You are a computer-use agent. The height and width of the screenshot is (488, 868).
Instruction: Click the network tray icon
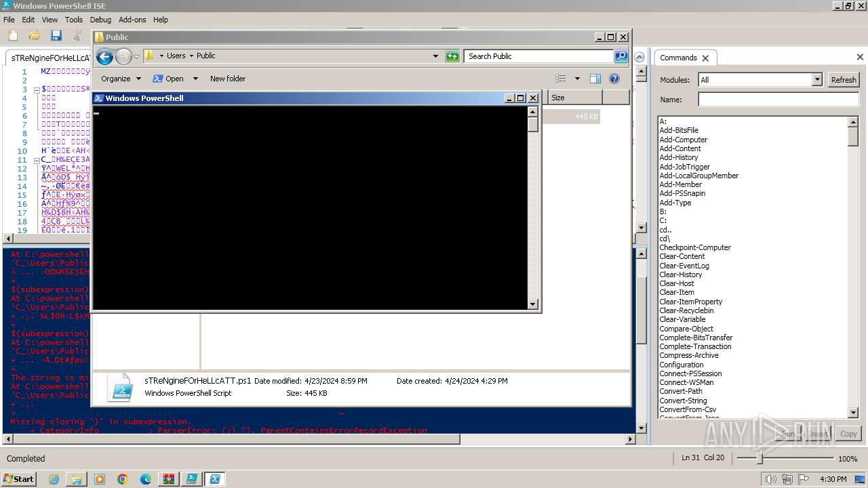pos(787,479)
